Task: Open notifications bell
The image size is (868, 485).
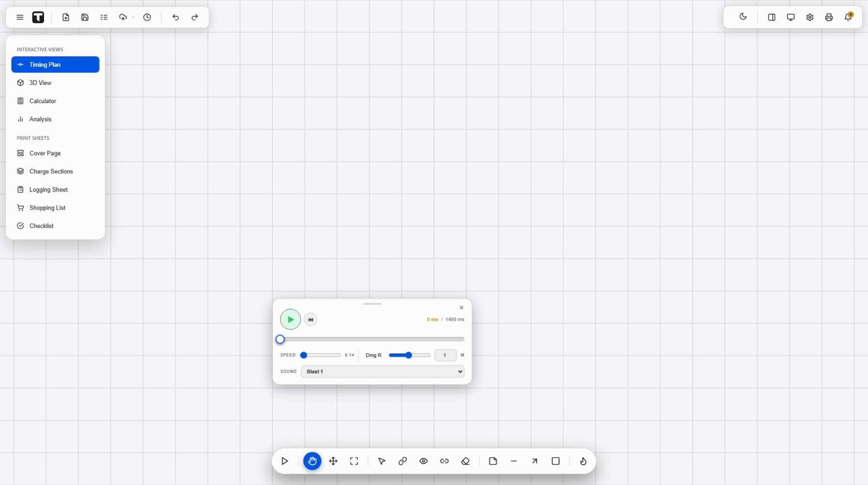Action: pos(848,17)
